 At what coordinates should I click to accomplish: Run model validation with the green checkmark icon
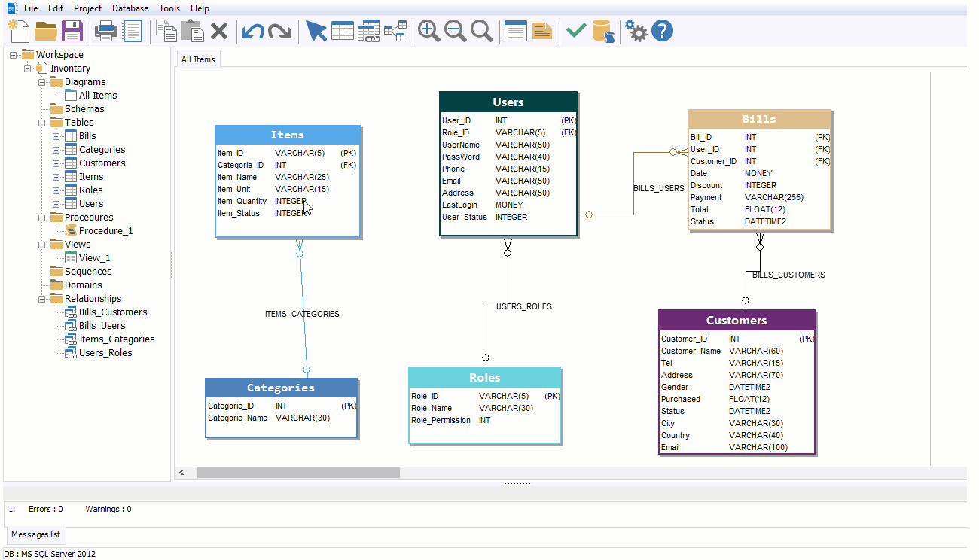pyautogui.click(x=575, y=31)
